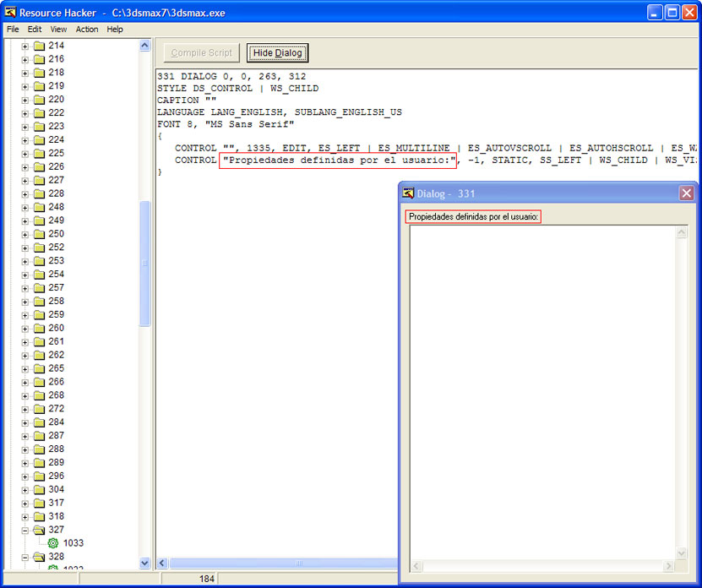
Task: Click the '331 DIALOG 0, 0, 263, 312' script line
Action: (231, 77)
